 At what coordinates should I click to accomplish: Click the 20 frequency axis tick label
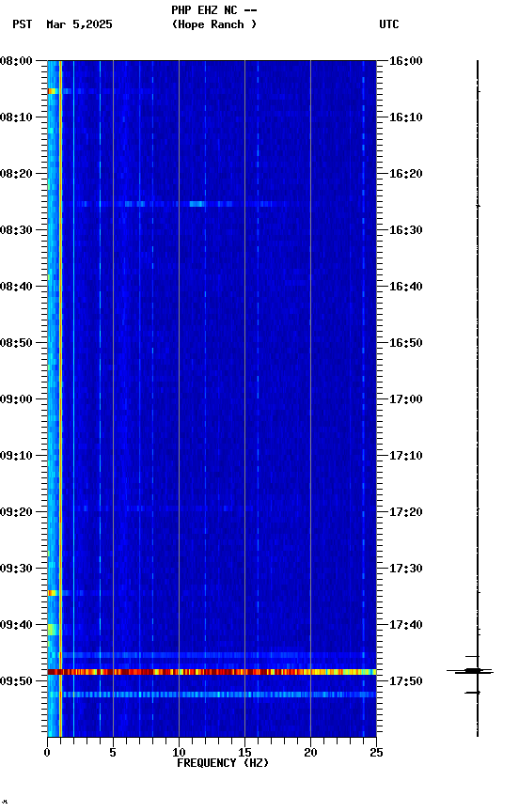(x=310, y=753)
